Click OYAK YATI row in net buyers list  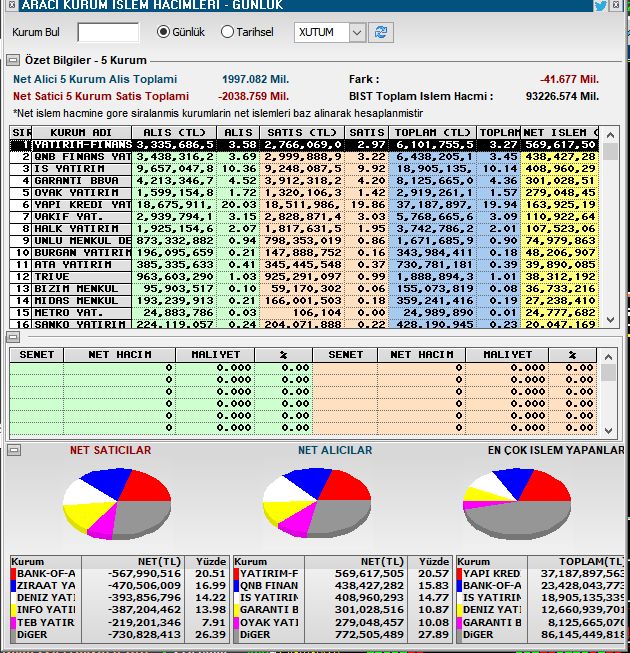pyautogui.click(x=343, y=623)
